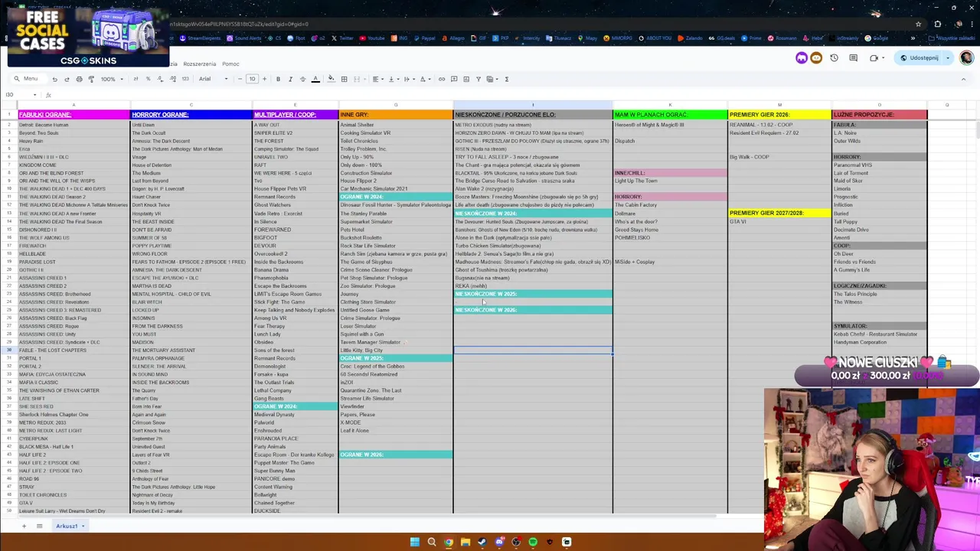Select the MULTIPLAYER / COOP header cell
This screenshot has height=551, width=980.
[x=296, y=115]
